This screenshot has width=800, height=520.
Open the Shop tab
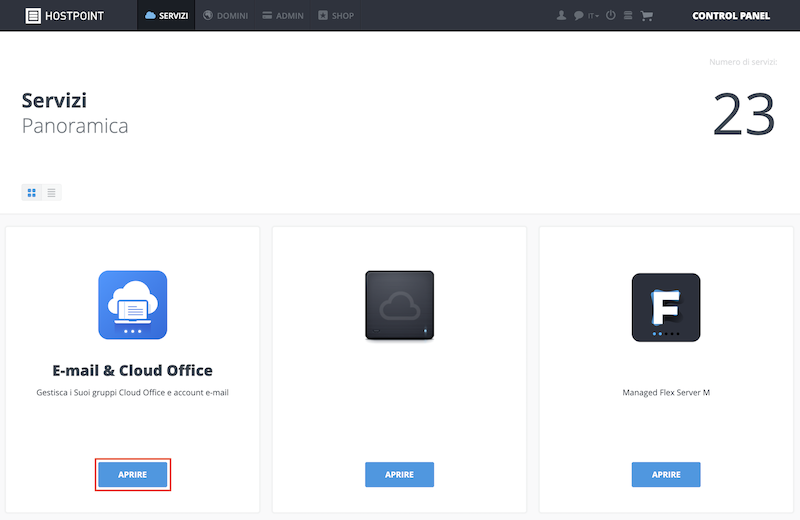click(336, 16)
